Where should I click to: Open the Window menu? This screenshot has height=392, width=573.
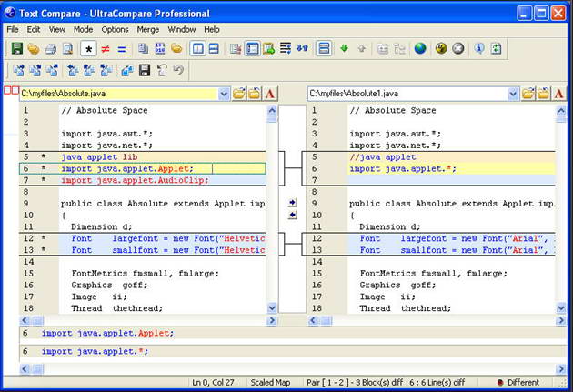(182, 30)
